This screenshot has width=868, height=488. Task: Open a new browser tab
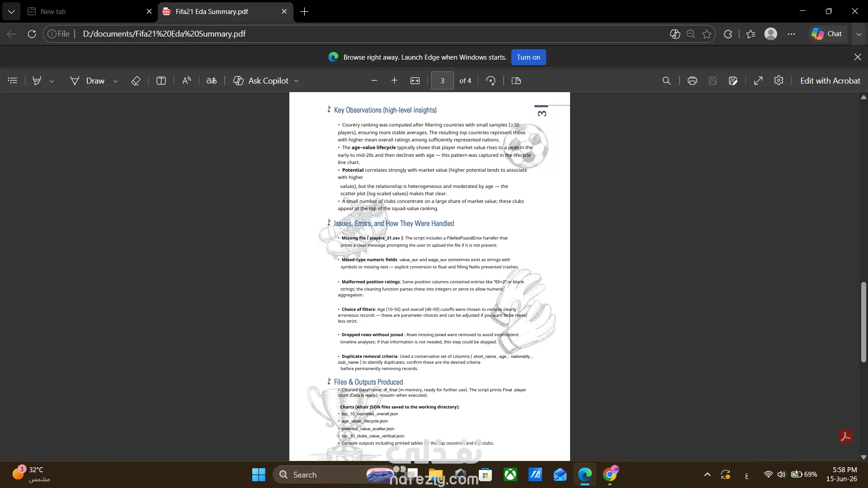[x=305, y=11]
